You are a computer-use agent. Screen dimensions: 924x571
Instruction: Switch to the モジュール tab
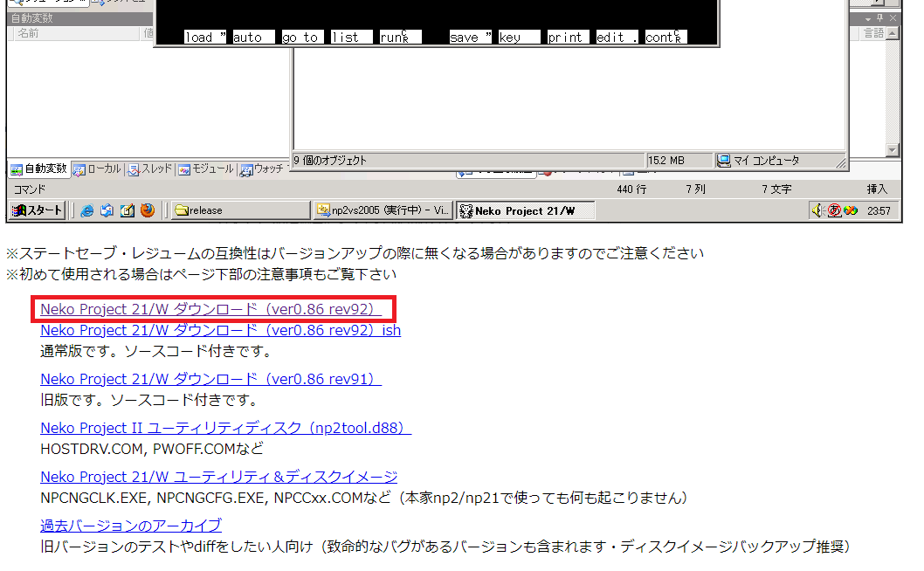click(x=206, y=169)
